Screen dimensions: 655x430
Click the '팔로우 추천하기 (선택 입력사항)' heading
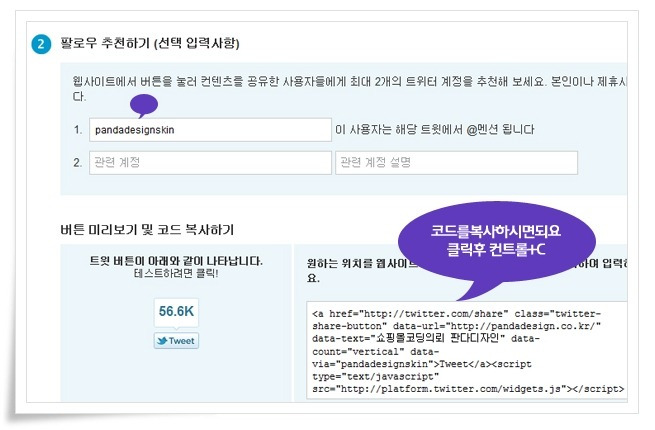pos(150,43)
